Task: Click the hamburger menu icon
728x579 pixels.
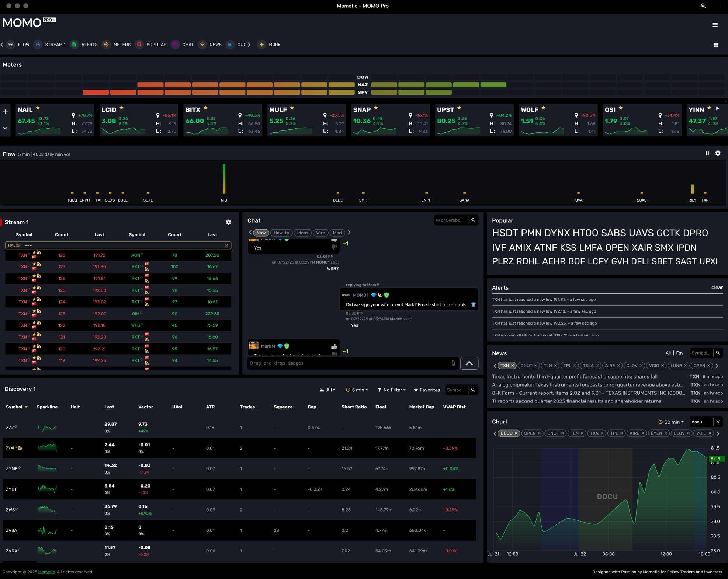Action: 715,25
